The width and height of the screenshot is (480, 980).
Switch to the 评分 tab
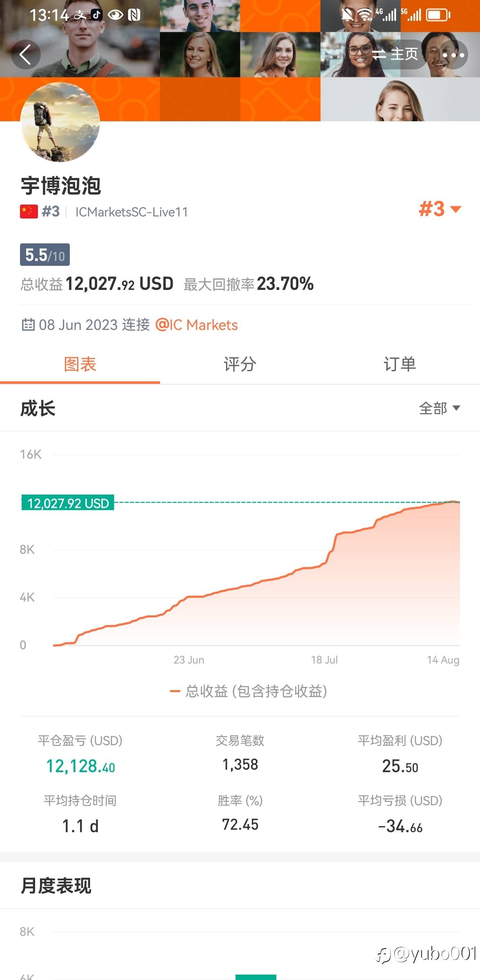pyautogui.click(x=240, y=364)
